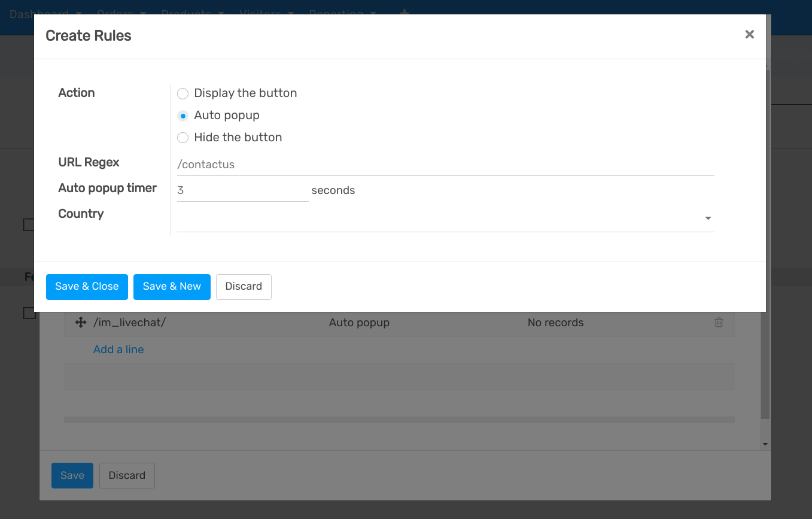Click the Save button at the bottom
This screenshot has height=519, width=812.
point(72,475)
